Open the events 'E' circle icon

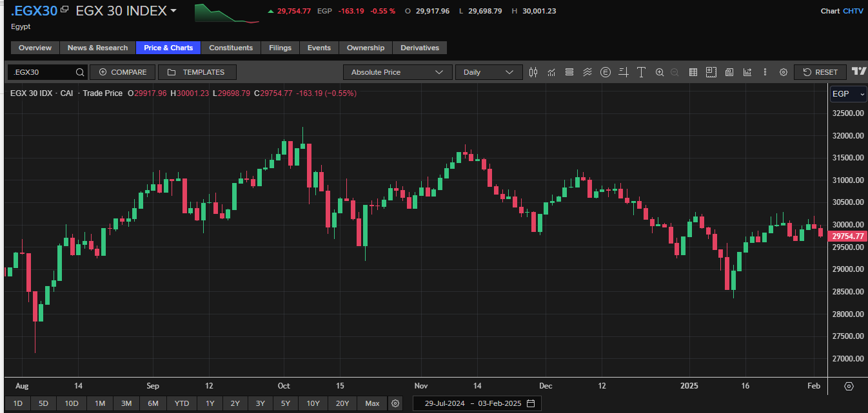(x=605, y=72)
